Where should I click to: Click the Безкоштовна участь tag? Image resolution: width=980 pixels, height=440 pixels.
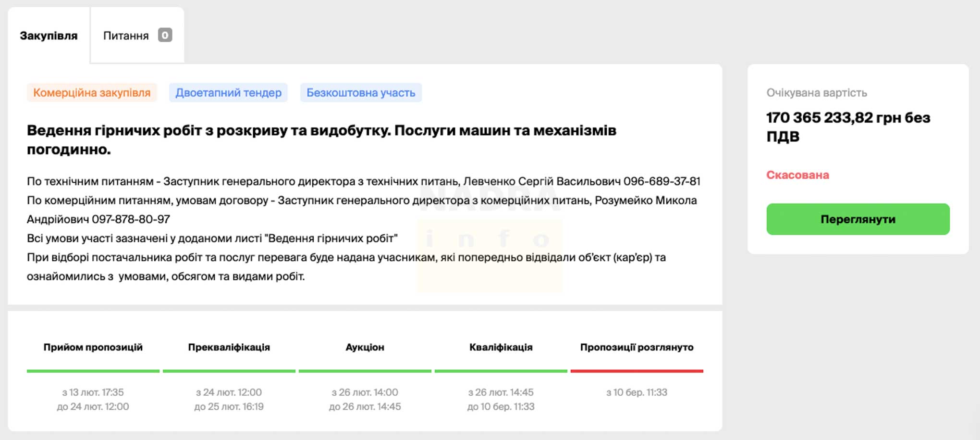point(361,93)
